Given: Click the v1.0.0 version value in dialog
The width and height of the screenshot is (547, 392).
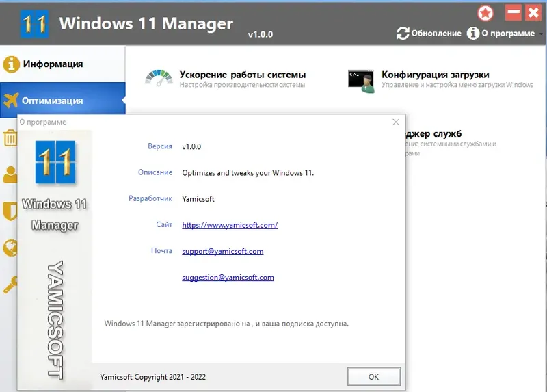Looking at the screenshot, I should pos(191,146).
